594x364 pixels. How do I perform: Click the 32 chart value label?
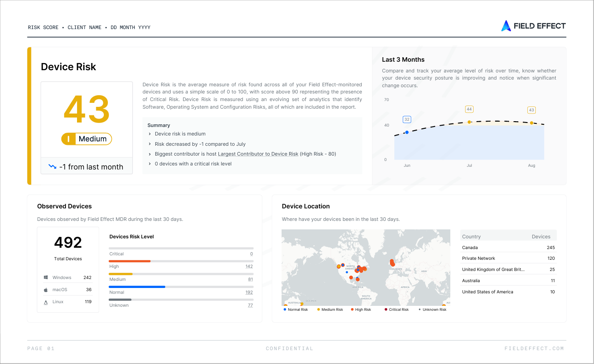pos(407,119)
